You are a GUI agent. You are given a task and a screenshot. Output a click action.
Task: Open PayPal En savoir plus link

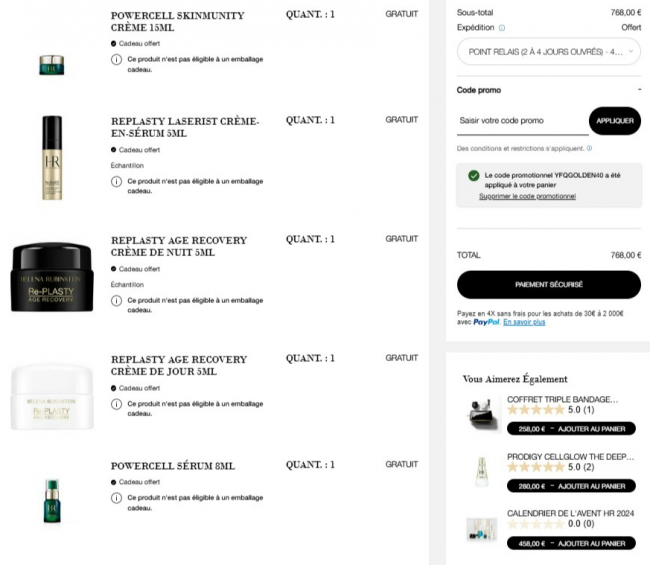click(x=524, y=322)
